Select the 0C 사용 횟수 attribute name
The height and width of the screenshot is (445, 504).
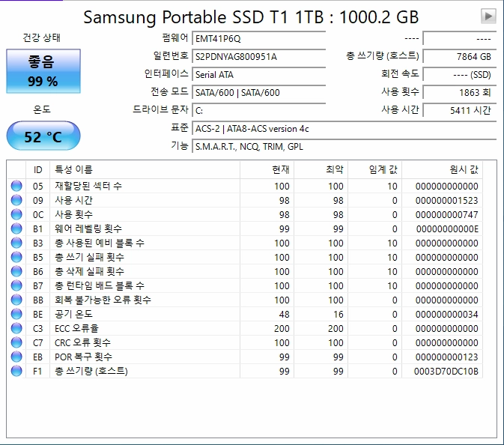[73, 214]
